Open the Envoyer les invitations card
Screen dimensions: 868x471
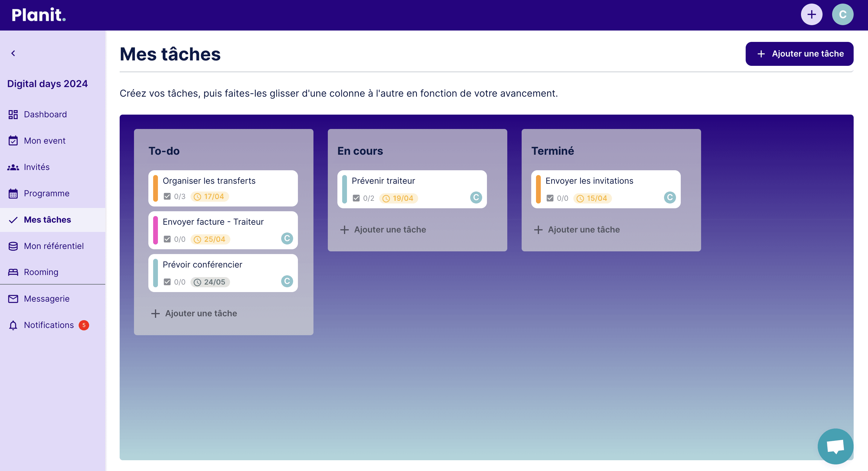(606, 189)
